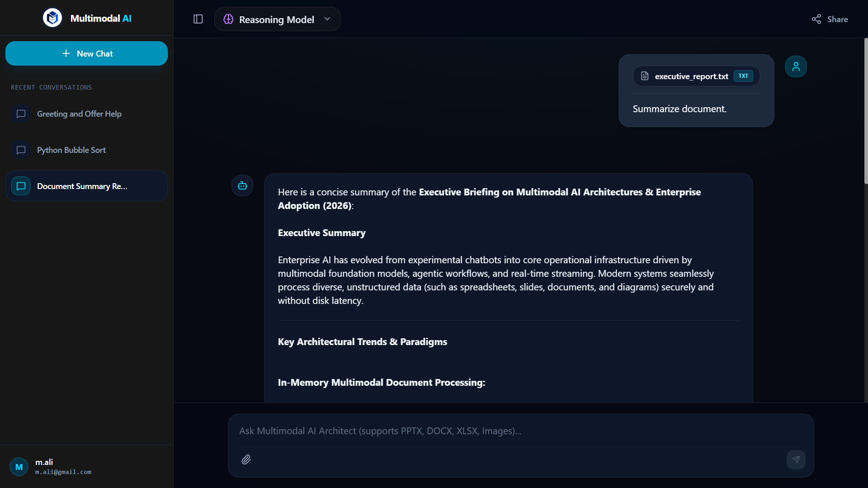The image size is (868, 488).
Task: Open the executive_report.txt attachment
Action: (696, 76)
